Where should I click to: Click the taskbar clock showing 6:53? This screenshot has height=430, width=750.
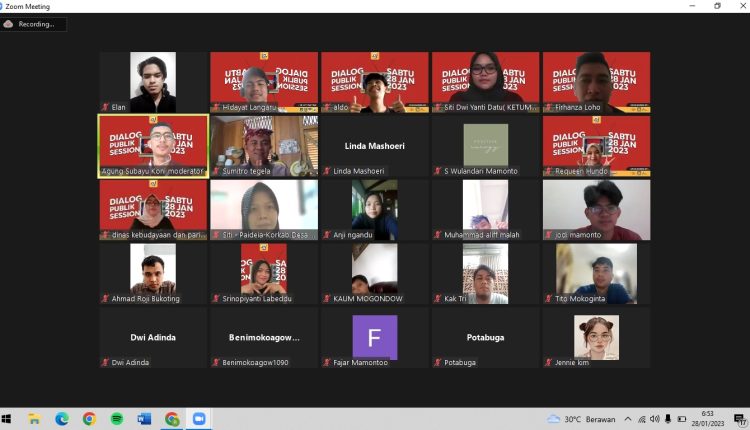click(x=707, y=419)
